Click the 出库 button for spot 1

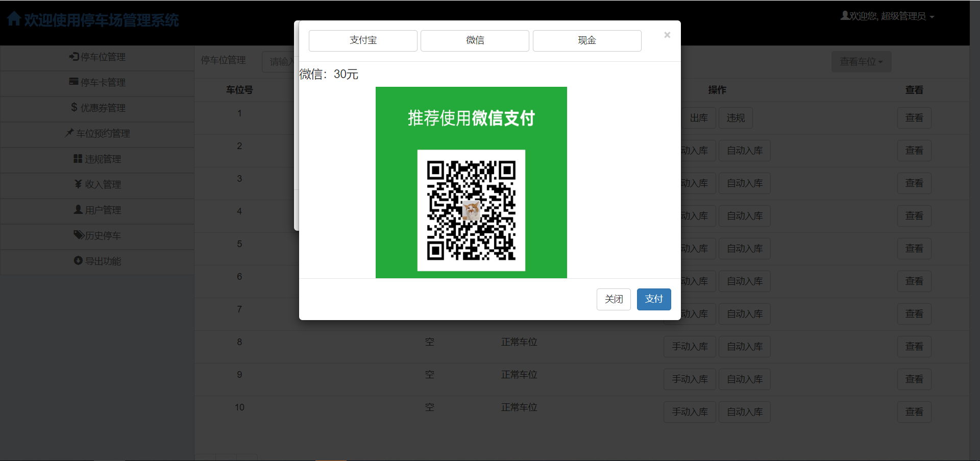click(x=699, y=118)
